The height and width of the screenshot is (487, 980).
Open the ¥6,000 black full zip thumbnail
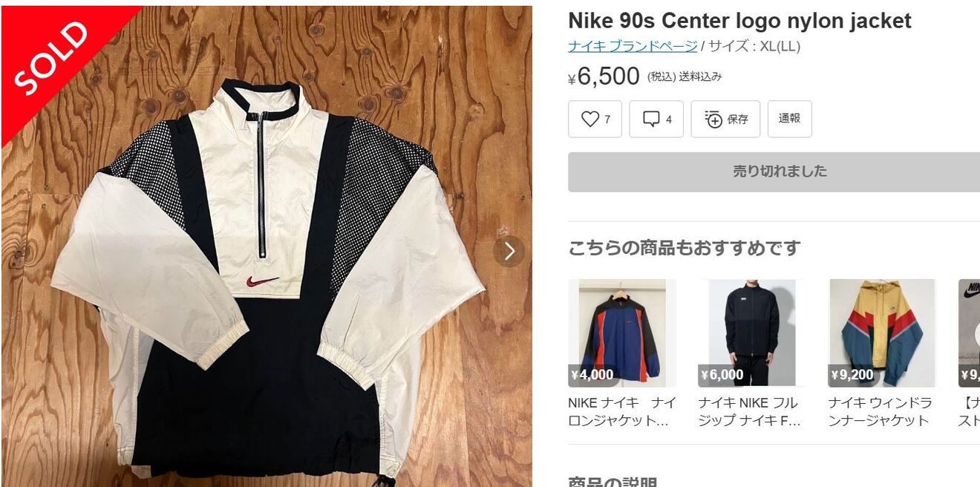click(x=752, y=333)
